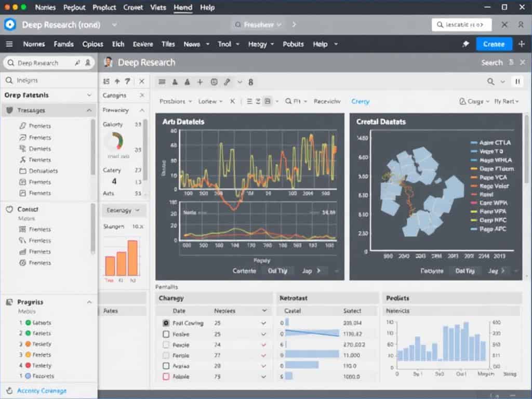Check the Pexole row checkbox

pyautogui.click(x=166, y=345)
